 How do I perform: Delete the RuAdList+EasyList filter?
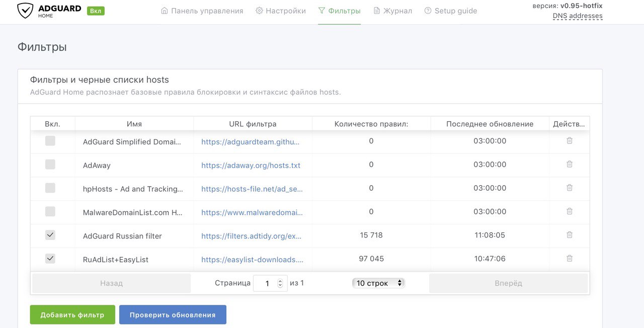pos(570,258)
